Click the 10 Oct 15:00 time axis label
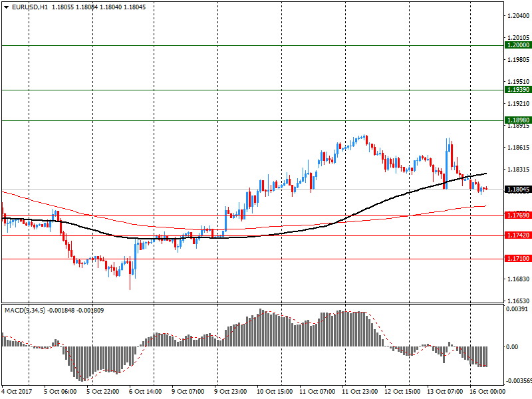This screenshot has height=399, width=532. 275,391
